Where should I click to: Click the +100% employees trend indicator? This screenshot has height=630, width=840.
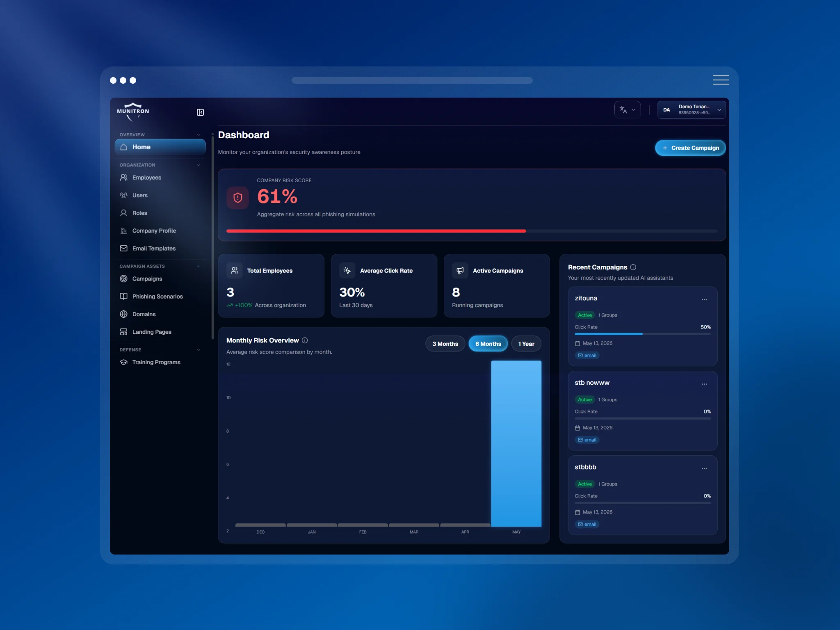pos(240,305)
